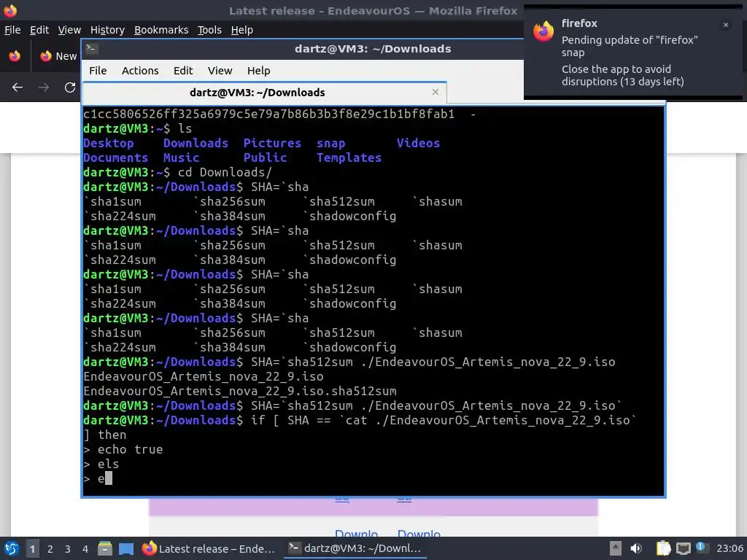The height and width of the screenshot is (560, 747).
Task: Click 'cd Downloads/' command text
Action: [x=225, y=172]
